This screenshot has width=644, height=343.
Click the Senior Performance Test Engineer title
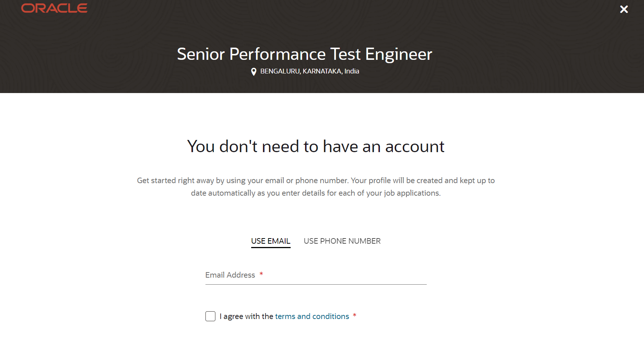(x=304, y=54)
